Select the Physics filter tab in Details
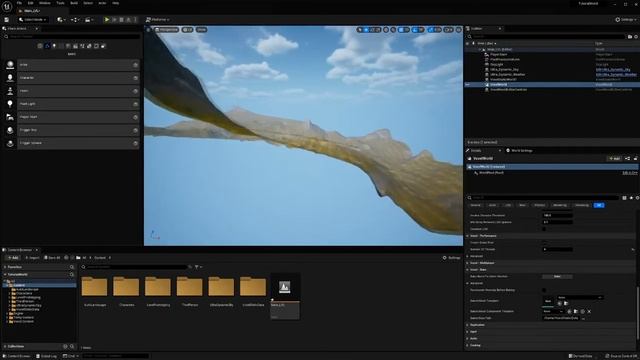The height and width of the screenshot is (360, 640). (540, 205)
